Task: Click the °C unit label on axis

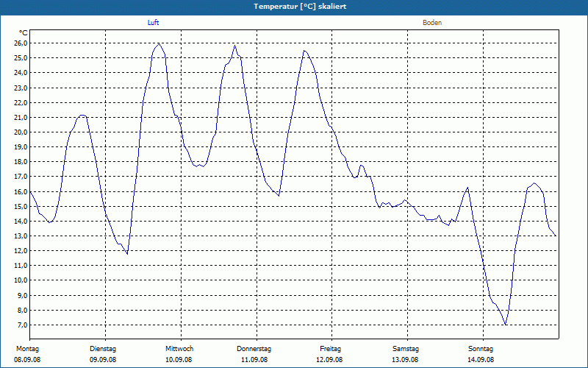Action: 24,33
